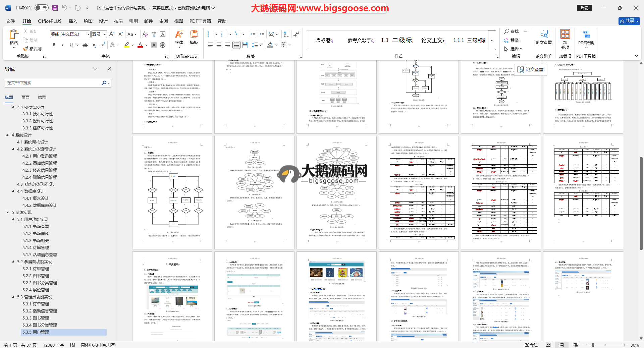Open the 论文查重 plagiarism check tool
This screenshot has width=644, height=348.
tap(543, 37)
